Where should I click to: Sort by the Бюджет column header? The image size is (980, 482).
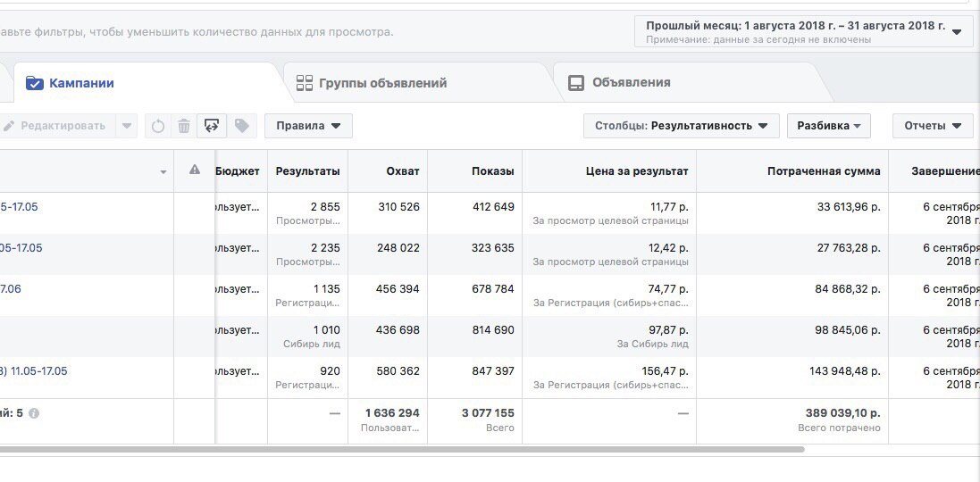[238, 171]
